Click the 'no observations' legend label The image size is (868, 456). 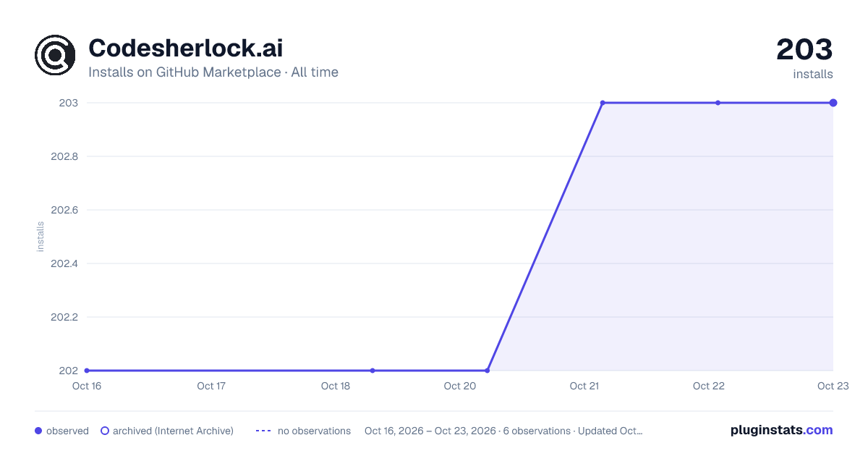314,431
